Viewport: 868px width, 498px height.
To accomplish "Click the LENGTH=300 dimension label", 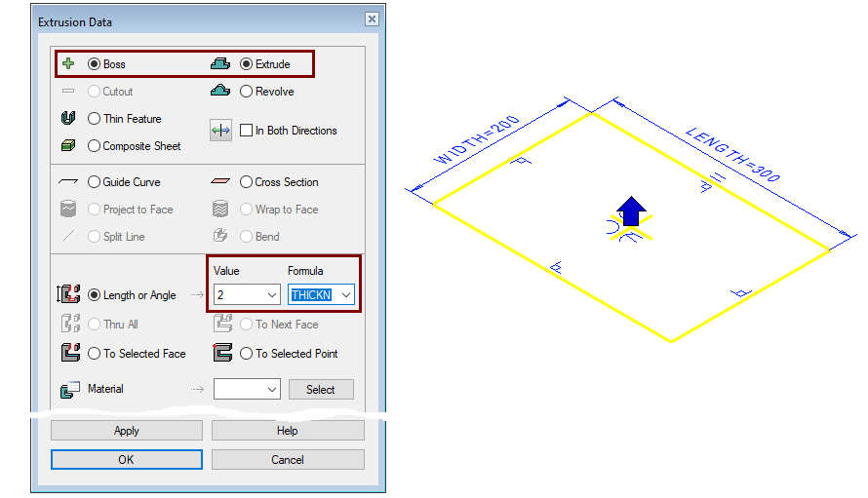I will click(x=733, y=154).
